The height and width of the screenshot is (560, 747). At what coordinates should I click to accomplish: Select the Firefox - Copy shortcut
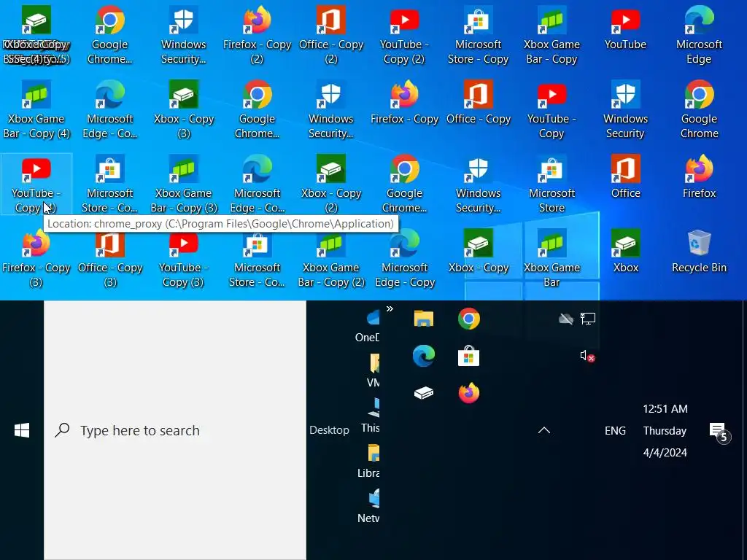[x=404, y=103]
